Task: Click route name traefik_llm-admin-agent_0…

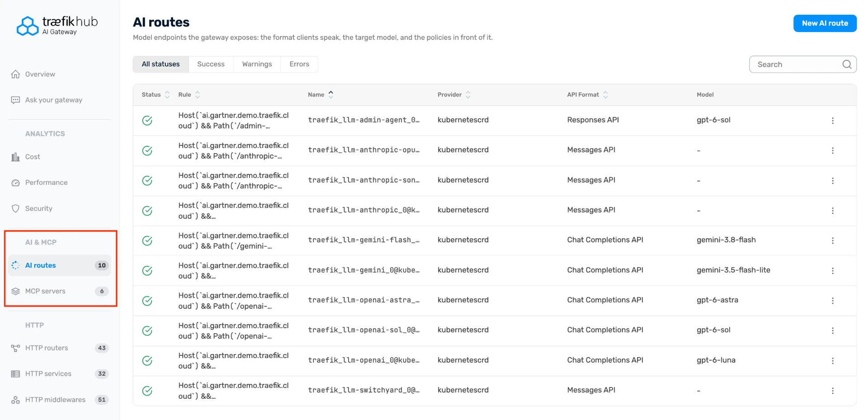Action: [x=363, y=120]
